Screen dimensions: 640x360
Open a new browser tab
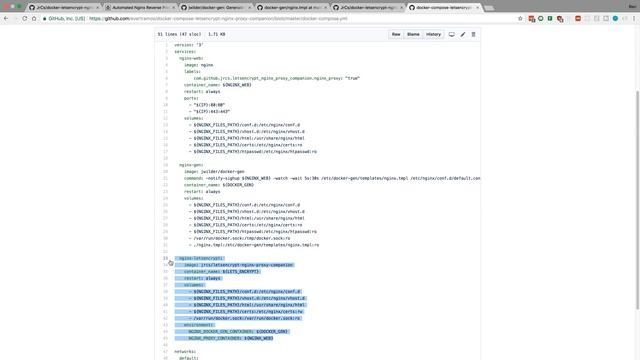click(x=489, y=8)
